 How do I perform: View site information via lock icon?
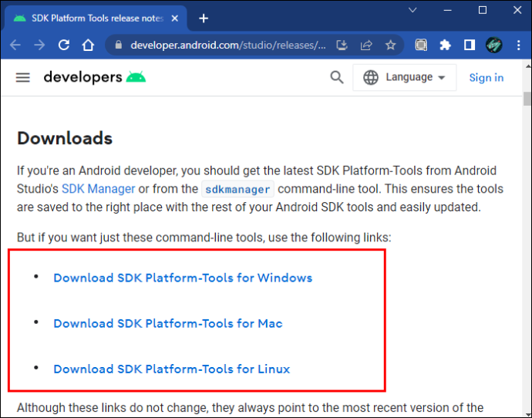click(x=119, y=45)
